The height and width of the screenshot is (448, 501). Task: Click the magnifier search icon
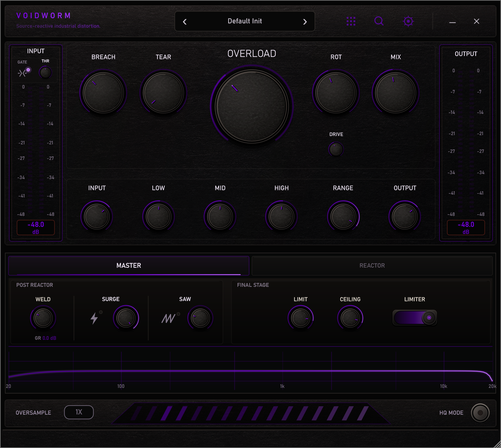379,21
